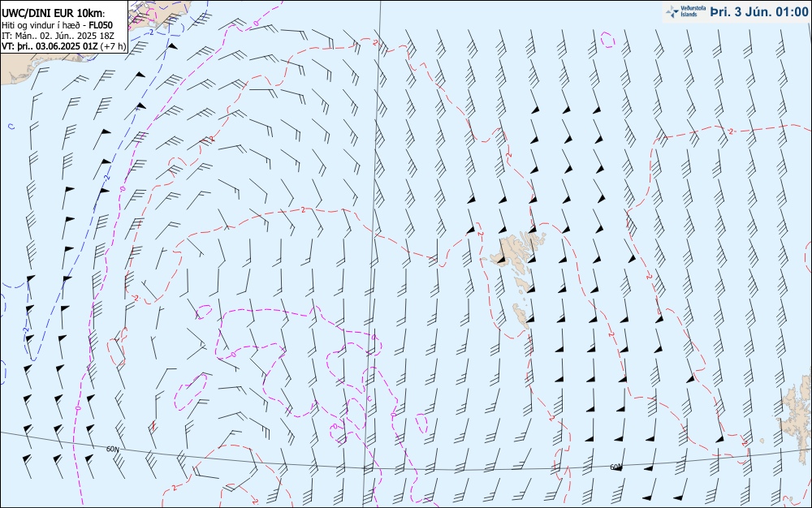
Task: Click the Iceland coastline beside the legend box
Action: [159, 15]
